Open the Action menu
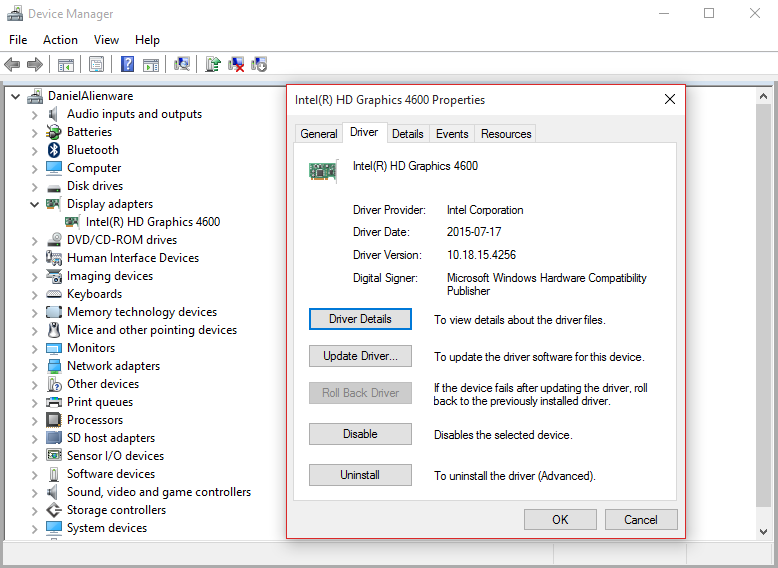This screenshot has height=568, width=778. 60,40
